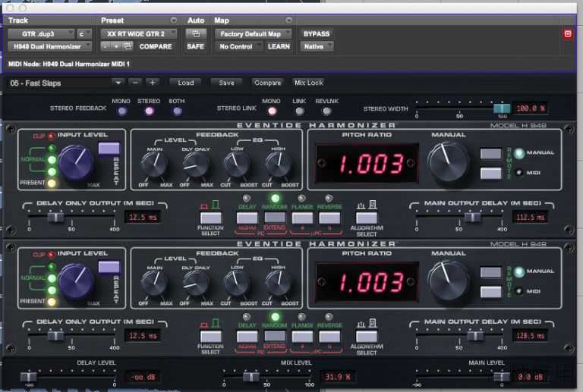Open the Map section menu arrow
The width and height of the screenshot is (583, 392).
pyautogui.click(x=289, y=20)
